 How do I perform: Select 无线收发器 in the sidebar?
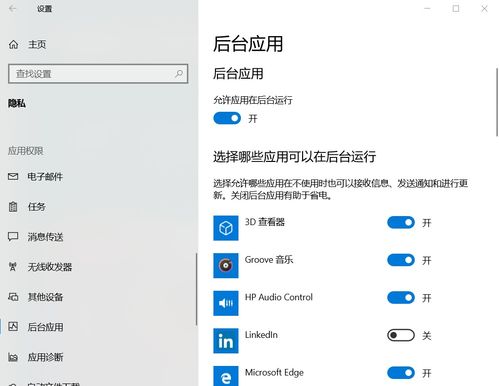(50, 267)
